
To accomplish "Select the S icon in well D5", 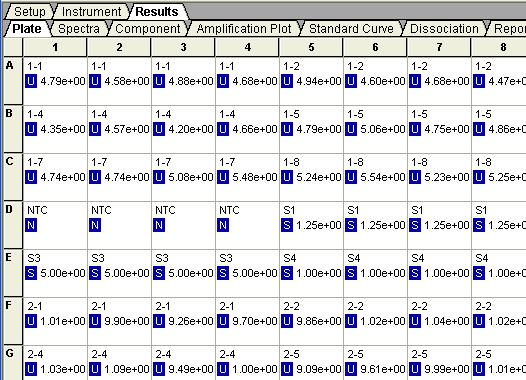I will point(287,225).
